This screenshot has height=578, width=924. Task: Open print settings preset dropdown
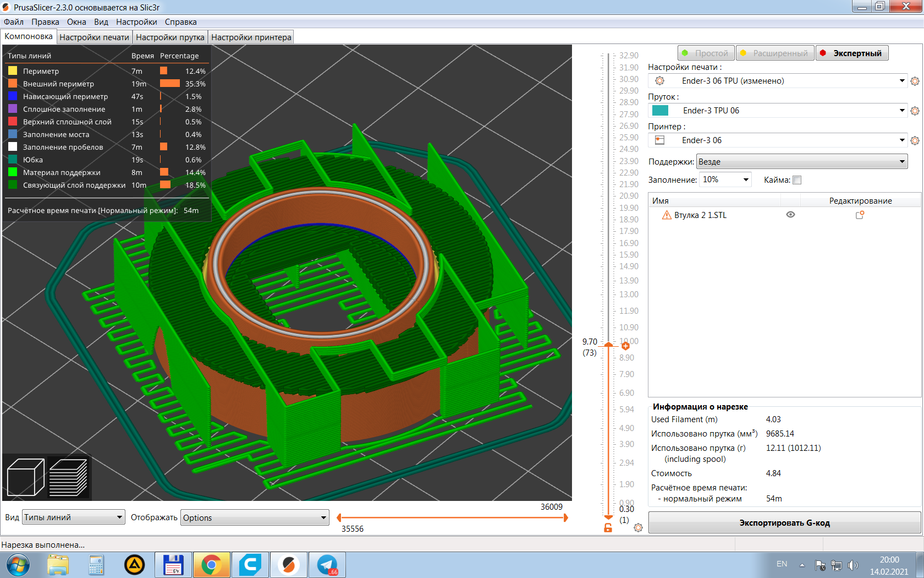point(778,81)
